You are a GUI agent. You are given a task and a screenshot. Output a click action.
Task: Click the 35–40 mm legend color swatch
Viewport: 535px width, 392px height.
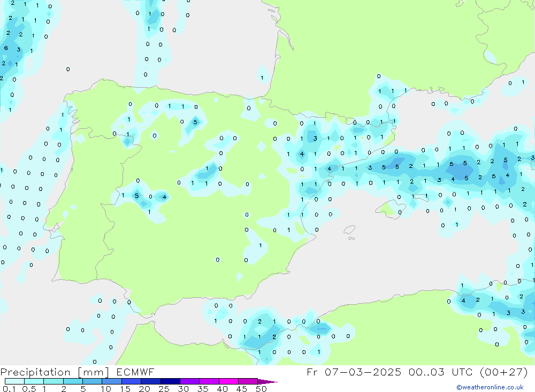(x=209, y=381)
